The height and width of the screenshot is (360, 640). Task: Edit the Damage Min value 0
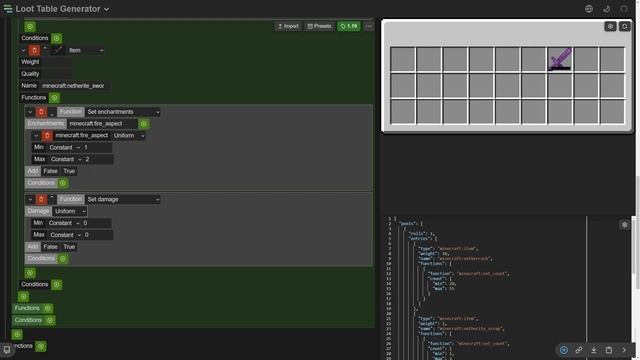[97, 223]
